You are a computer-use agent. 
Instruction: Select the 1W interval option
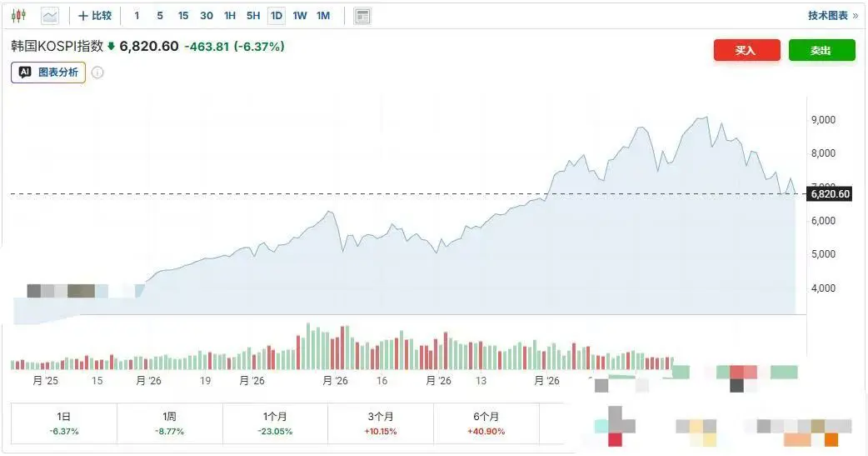300,16
